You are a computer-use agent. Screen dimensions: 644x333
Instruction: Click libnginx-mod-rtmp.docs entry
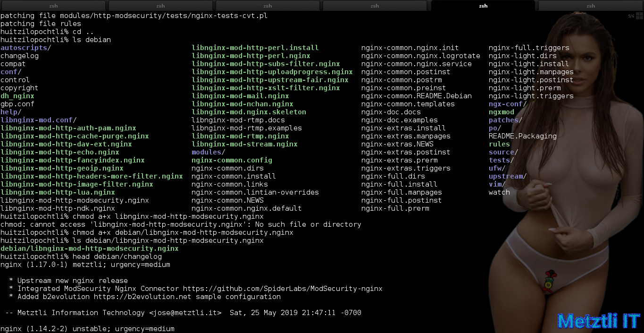click(238, 120)
